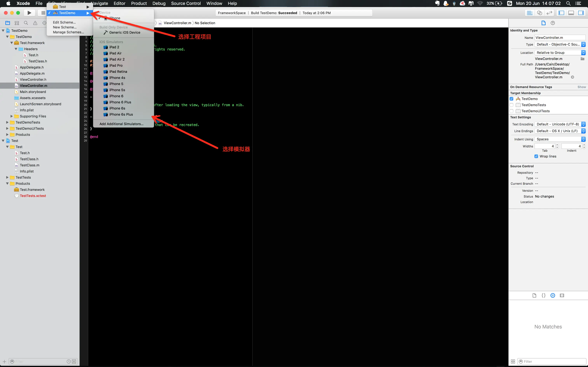Viewport: 588px width, 367px height.
Task: Enable TestDemoTests target membership
Action: pyautogui.click(x=511, y=105)
